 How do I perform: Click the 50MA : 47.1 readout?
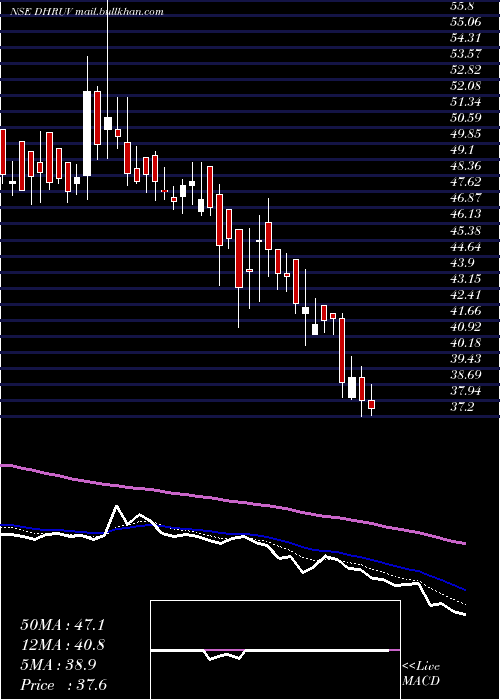[x=63, y=625]
